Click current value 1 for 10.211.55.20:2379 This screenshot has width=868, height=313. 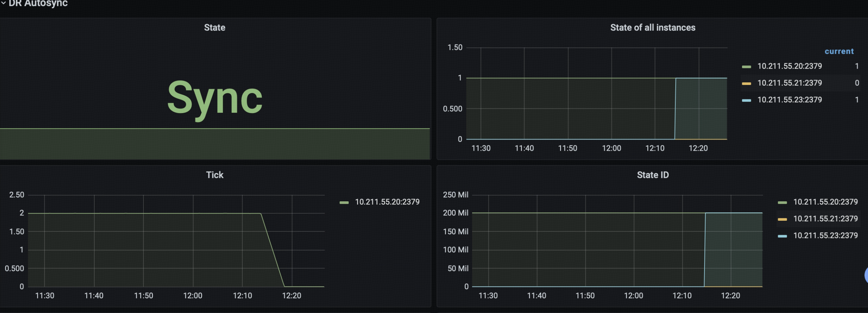857,66
